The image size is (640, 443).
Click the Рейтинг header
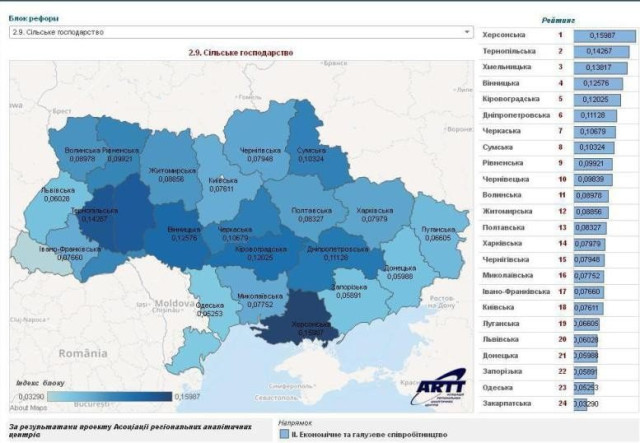coord(557,18)
